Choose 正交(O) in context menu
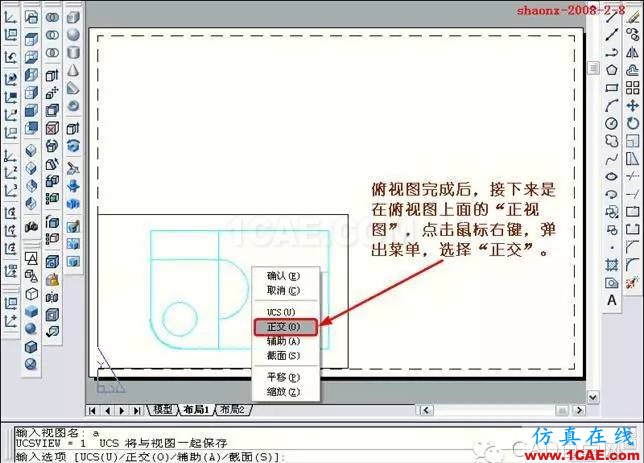Screen dimensions: 644x463 (x=285, y=327)
